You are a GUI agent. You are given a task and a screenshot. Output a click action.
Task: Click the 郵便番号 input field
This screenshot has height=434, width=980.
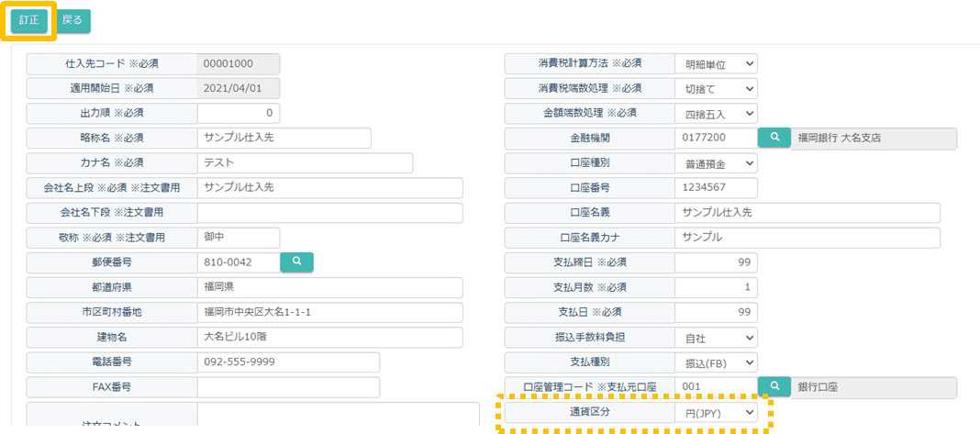click(239, 262)
